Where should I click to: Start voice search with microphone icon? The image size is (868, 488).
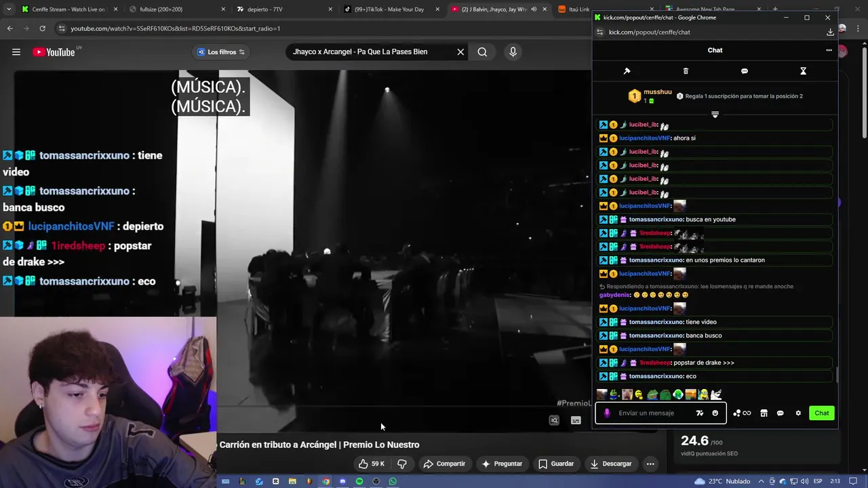coord(513,52)
